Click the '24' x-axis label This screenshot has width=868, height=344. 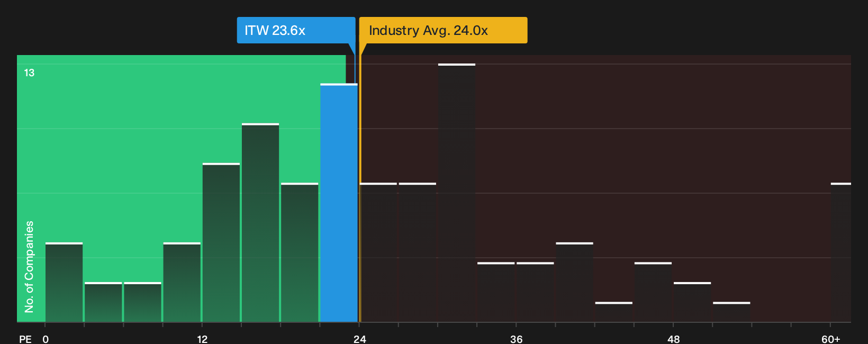coord(359,339)
